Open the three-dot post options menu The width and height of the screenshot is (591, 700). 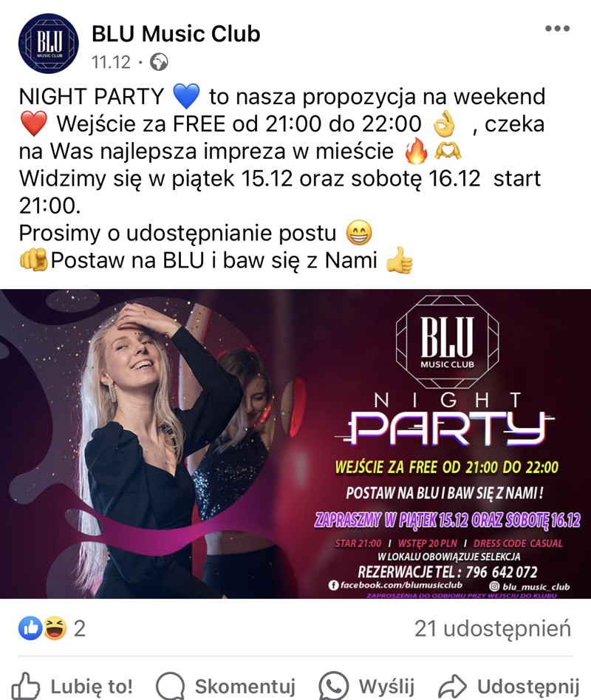click(x=557, y=29)
